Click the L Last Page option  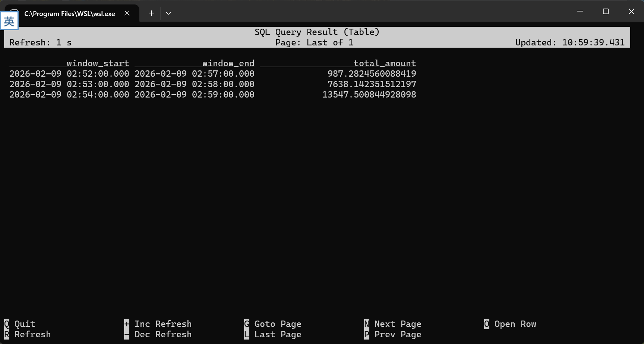coord(273,334)
